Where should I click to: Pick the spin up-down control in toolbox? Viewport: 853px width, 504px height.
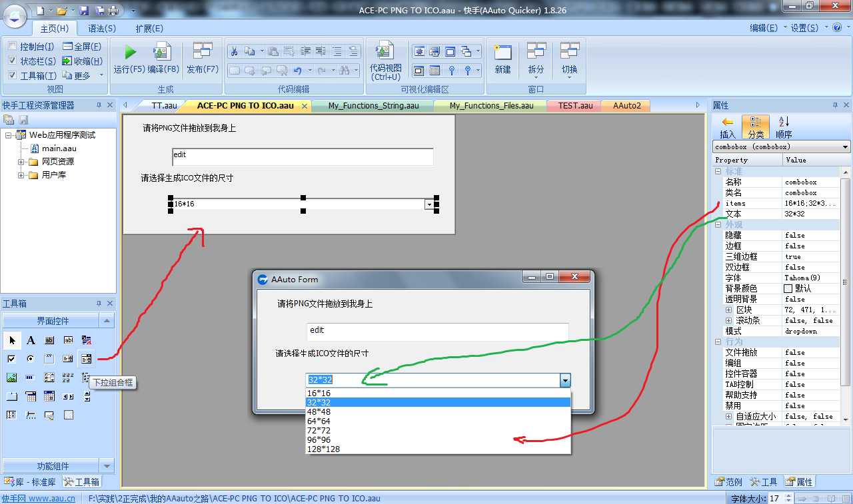(87, 396)
